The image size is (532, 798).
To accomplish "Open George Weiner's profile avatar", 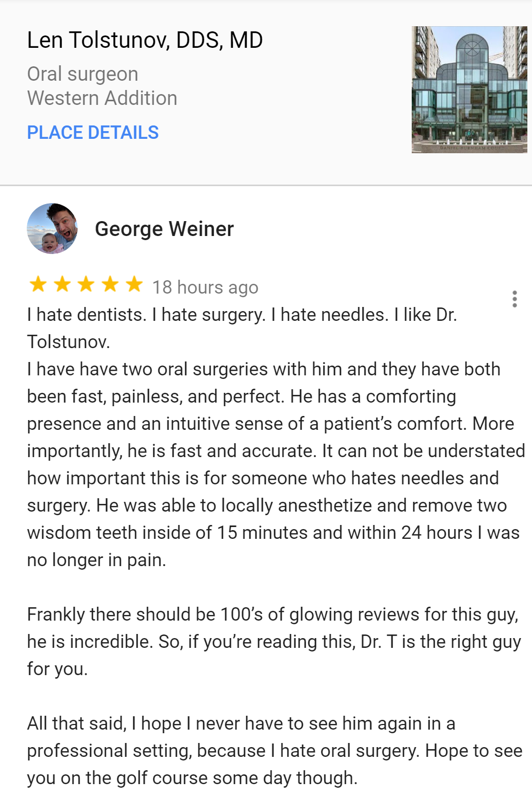I will click(x=52, y=228).
